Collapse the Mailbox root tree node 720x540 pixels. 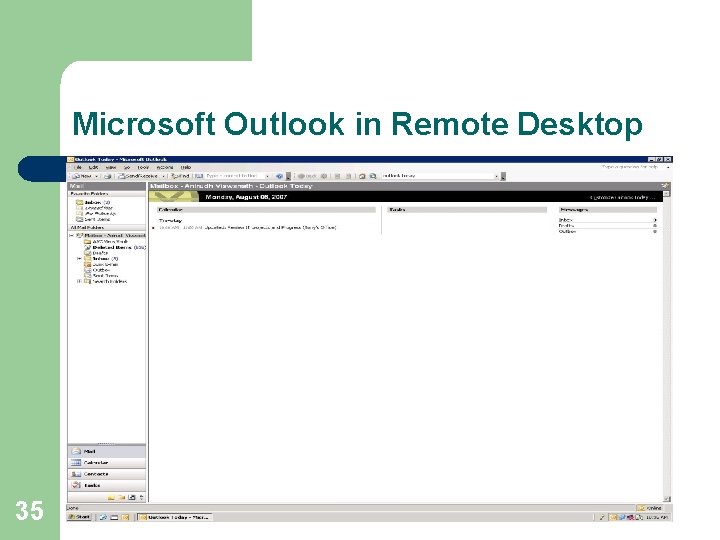[x=71, y=236]
